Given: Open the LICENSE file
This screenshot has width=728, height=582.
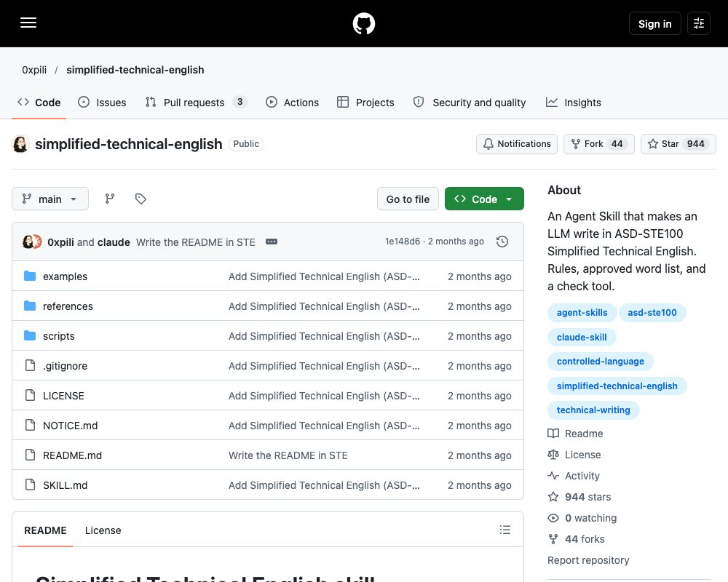Looking at the screenshot, I should click(x=63, y=396).
